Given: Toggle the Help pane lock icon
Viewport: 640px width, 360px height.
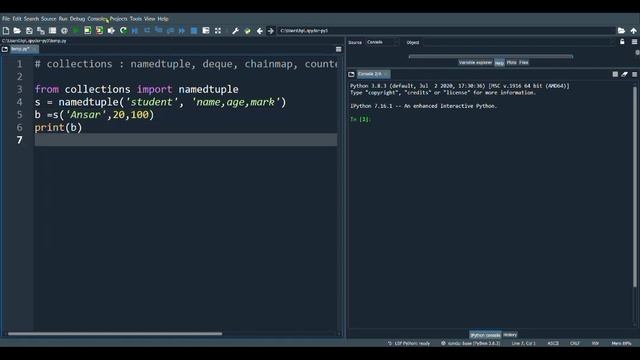Looking at the screenshot, I should (x=622, y=42).
